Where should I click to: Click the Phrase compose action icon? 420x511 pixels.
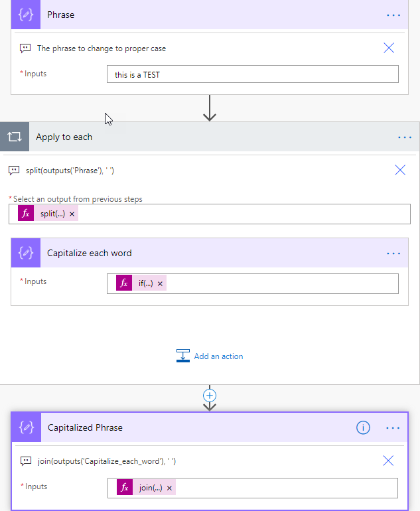pyautogui.click(x=26, y=15)
